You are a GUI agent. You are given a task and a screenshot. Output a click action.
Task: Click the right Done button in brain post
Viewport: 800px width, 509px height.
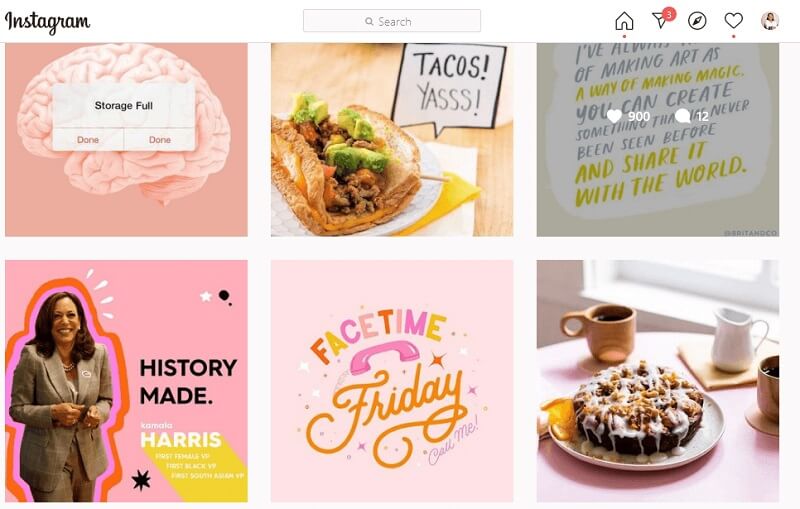tap(160, 139)
